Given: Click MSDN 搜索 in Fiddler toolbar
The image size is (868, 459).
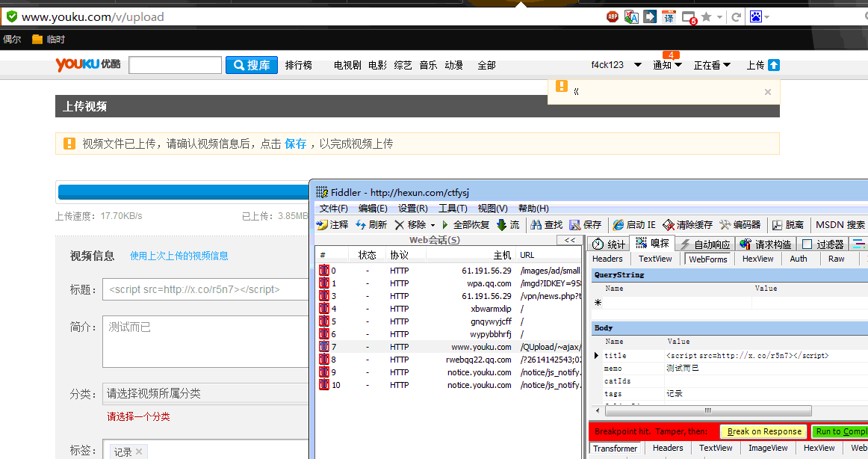Looking at the screenshot, I should pyautogui.click(x=840, y=225).
